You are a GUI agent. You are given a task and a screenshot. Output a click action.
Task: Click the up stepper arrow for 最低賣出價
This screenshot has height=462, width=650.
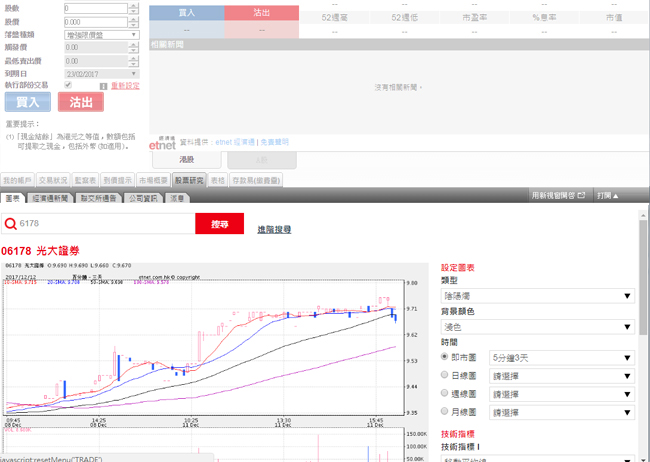coord(133,58)
